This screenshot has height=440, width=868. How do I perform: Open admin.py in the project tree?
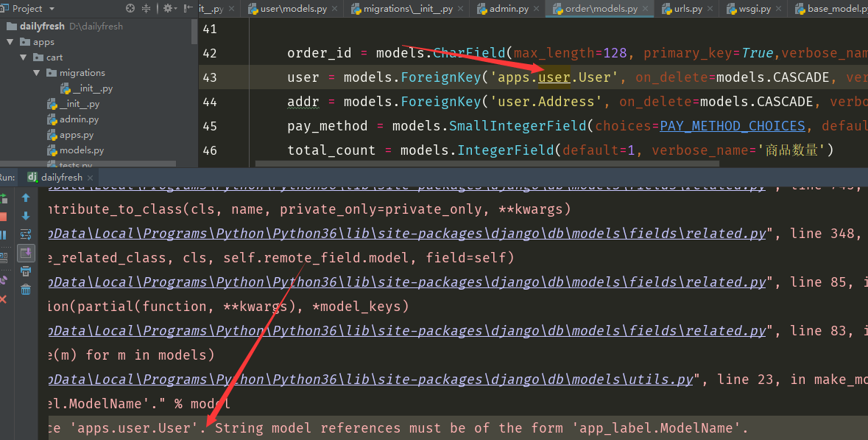[x=73, y=119]
